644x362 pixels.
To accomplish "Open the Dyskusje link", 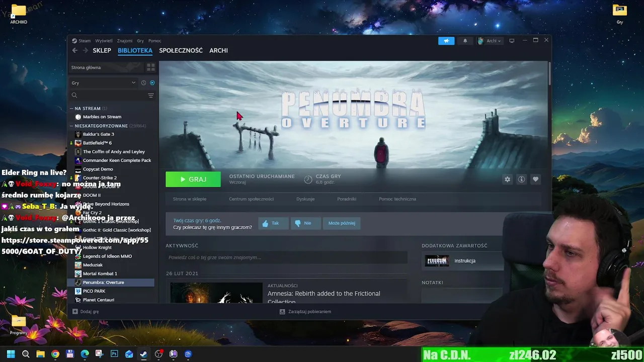I will coord(305,199).
